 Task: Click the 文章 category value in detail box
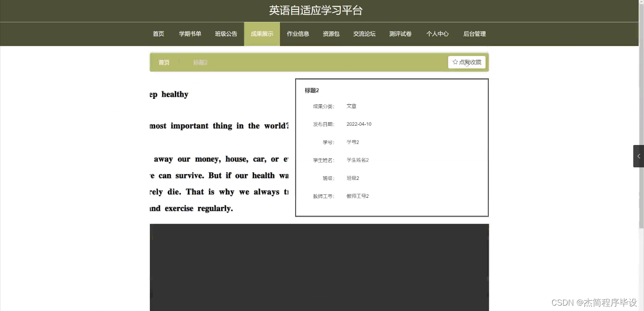[351, 106]
